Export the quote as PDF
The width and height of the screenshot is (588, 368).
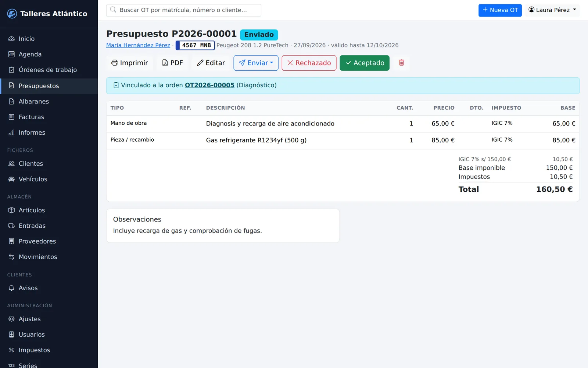click(x=172, y=63)
